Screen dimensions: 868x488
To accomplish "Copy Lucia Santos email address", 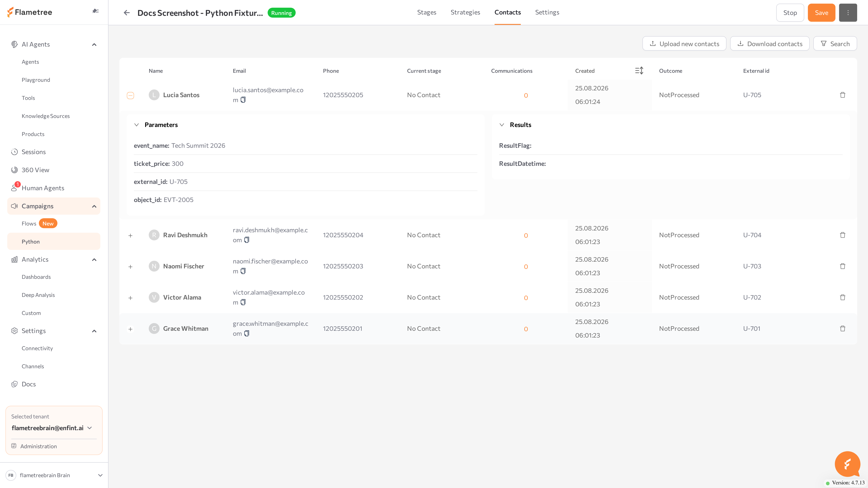I will pos(243,100).
